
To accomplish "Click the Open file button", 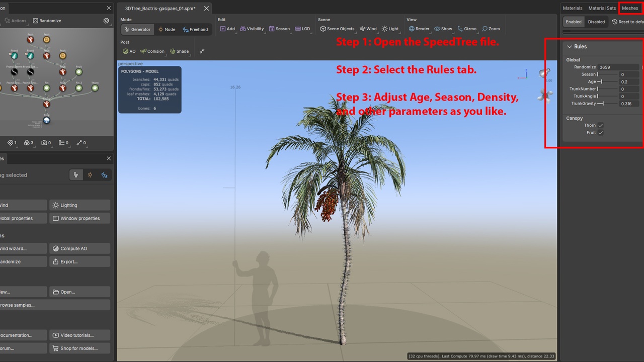I will (79, 292).
